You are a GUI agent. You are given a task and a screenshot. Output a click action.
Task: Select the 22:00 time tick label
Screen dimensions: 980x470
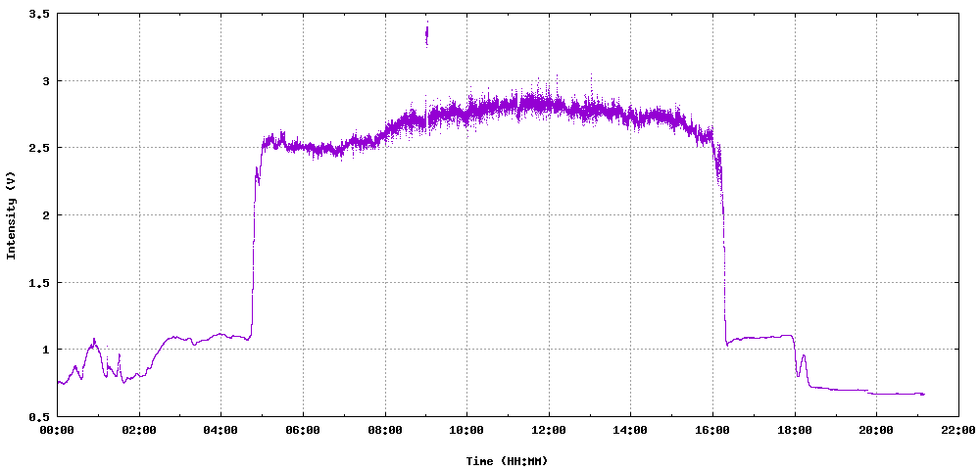pyautogui.click(x=958, y=430)
